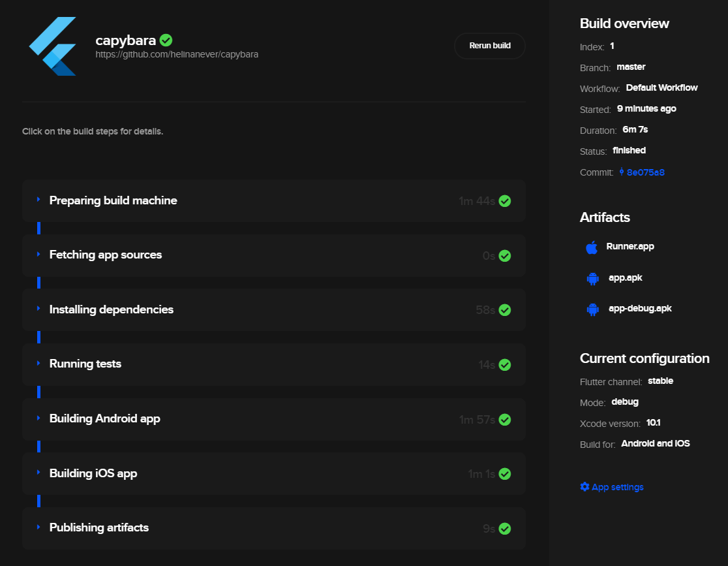Download the Runner.app artifact
Screen dimensions: 728x566
630,246
